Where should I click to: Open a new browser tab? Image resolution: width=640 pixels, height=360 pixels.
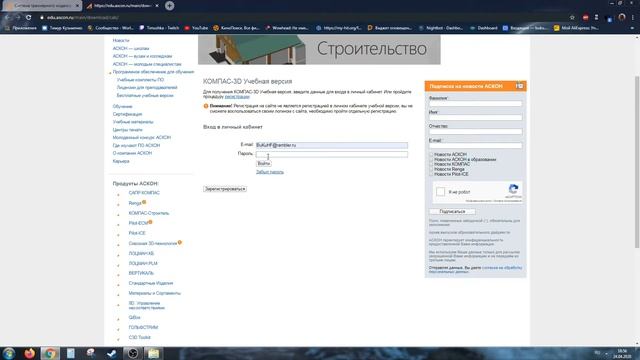tap(170, 6)
